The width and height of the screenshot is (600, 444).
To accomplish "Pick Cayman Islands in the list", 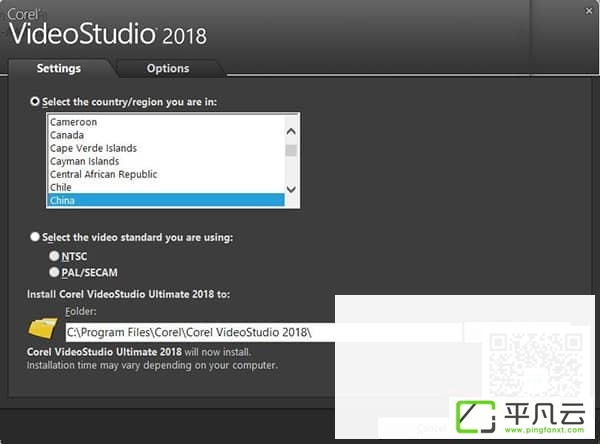I will pos(166,161).
